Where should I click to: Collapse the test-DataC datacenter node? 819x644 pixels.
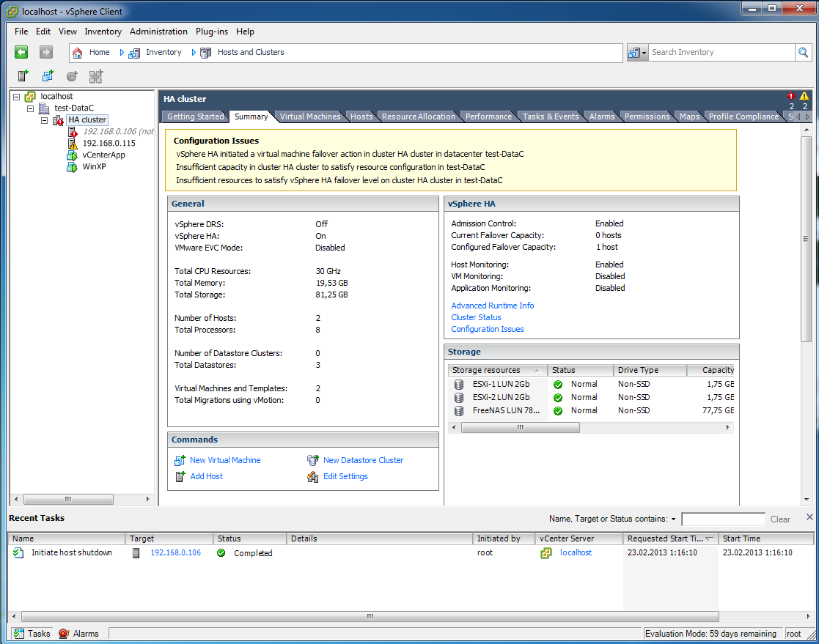coord(30,108)
